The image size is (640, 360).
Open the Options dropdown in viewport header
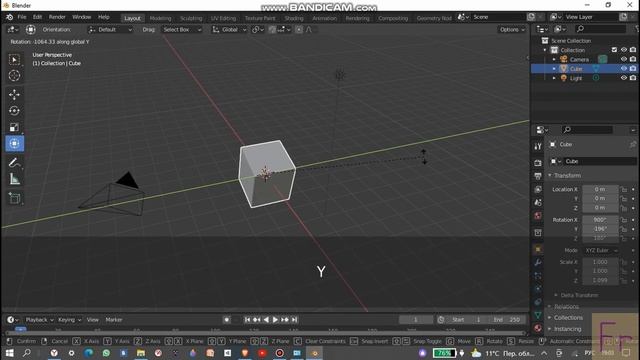click(512, 29)
